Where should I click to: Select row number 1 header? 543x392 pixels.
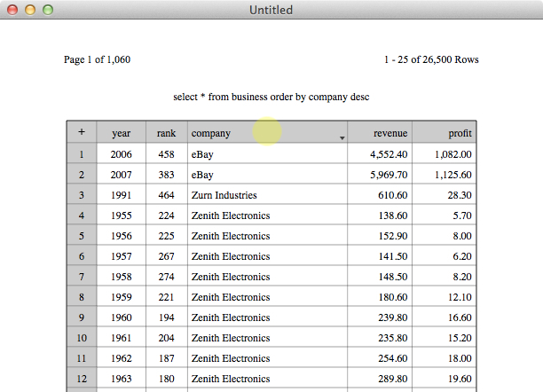pyautogui.click(x=82, y=153)
